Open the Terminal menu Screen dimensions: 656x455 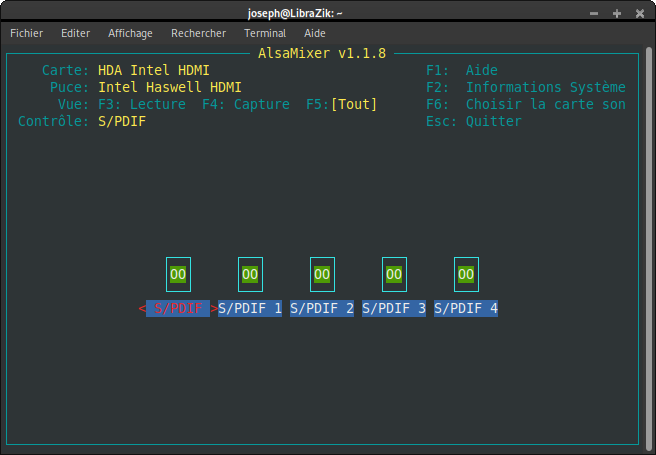(265, 33)
